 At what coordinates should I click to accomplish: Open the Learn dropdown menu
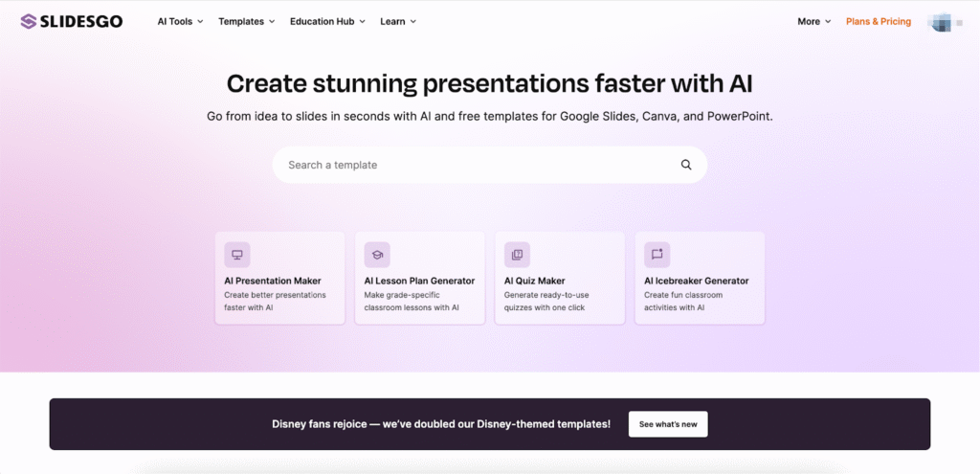[397, 21]
